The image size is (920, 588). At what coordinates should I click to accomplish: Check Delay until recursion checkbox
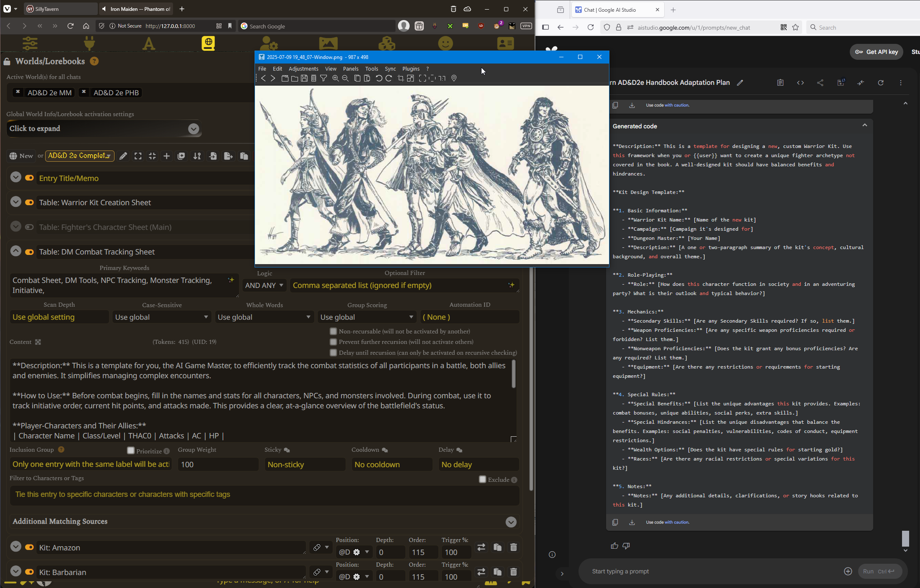(x=333, y=353)
